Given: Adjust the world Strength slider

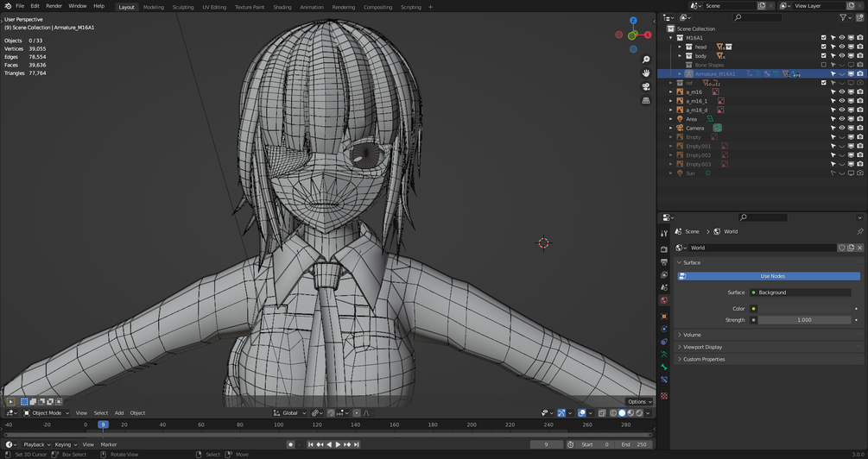Looking at the screenshot, I should coord(803,320).
